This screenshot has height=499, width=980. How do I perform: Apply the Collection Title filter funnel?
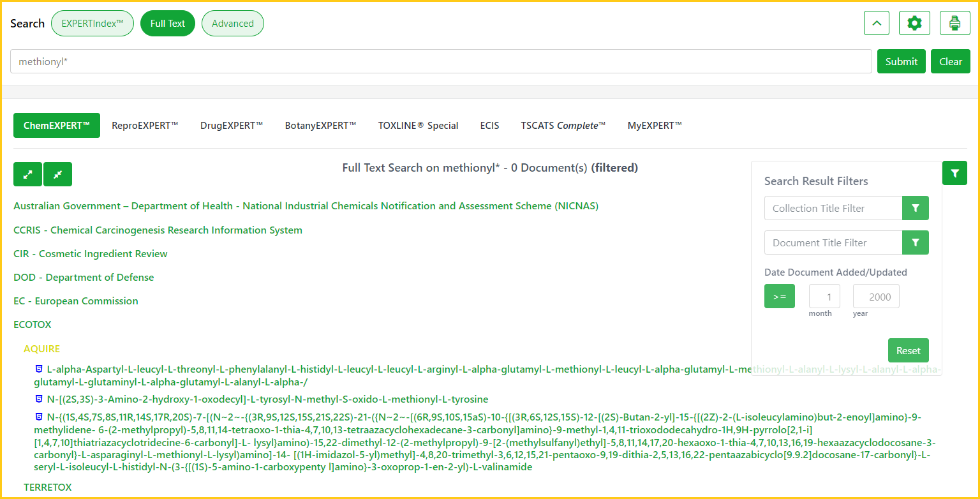tap(916, 208)
